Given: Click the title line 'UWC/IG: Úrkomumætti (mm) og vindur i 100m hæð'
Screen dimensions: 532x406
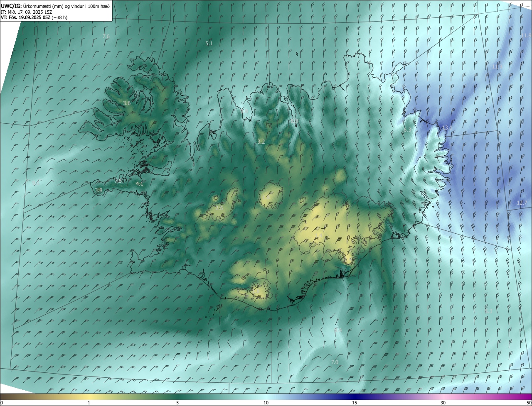Looking at the screenshot, I should (55, 5).
